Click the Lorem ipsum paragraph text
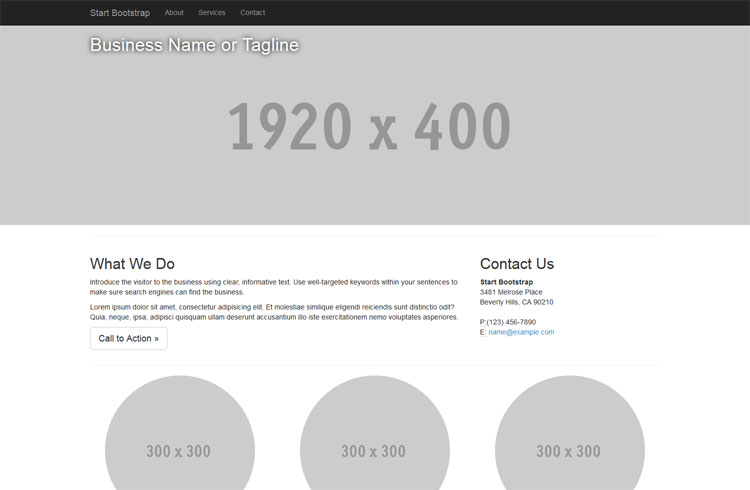The height and width of the screenshot is (490, 750). 273,312
